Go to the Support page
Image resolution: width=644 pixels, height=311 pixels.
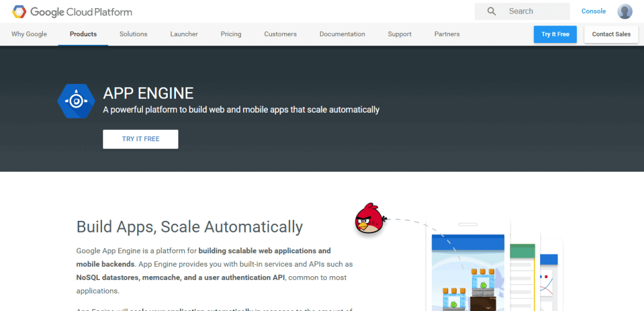(x=400, y=34)
